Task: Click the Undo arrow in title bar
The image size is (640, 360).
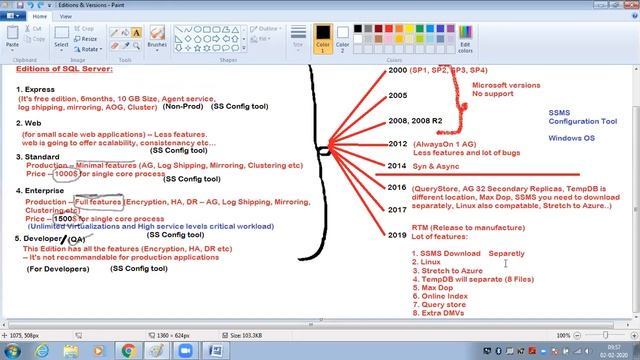Action: pos(30,5)
